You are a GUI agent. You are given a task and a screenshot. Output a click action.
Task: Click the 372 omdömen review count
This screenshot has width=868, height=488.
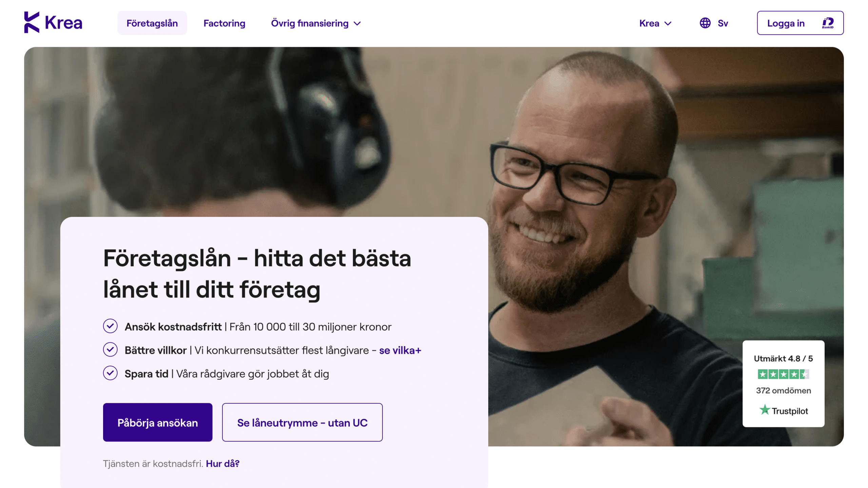(783, 390)
